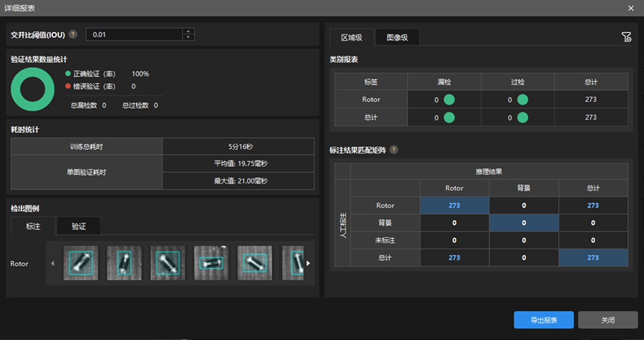The image size is (644, 340).
Task: Open the third Rotor thumbnail
Action: click(168, 263)
